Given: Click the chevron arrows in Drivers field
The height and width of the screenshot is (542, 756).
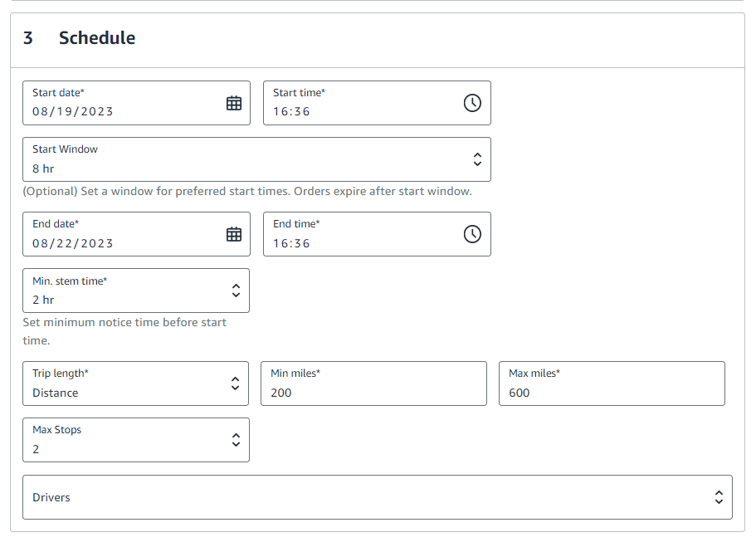Looking at the screenshot, I should click(719, 497).
